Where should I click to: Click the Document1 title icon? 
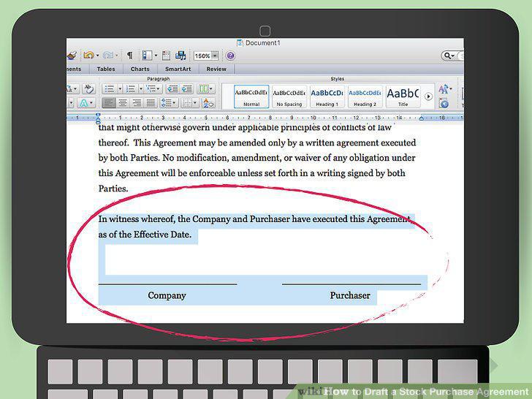click(x=240, y=43)
